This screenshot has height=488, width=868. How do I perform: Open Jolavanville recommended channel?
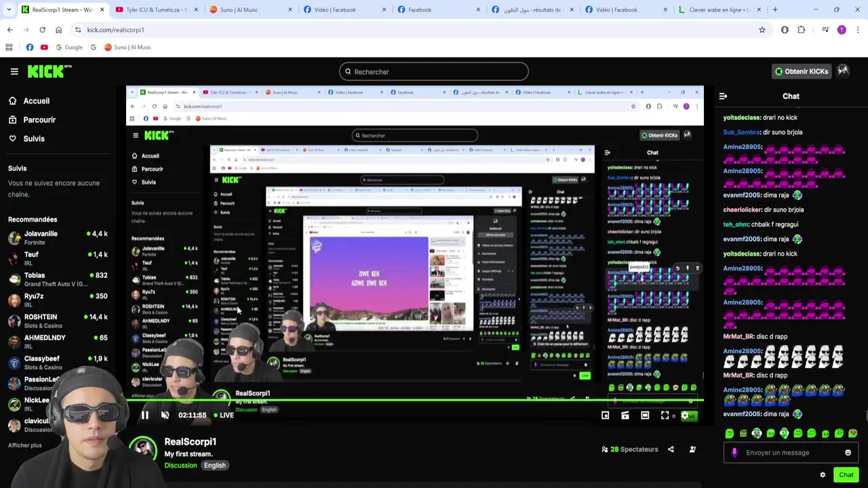point(58,237)
